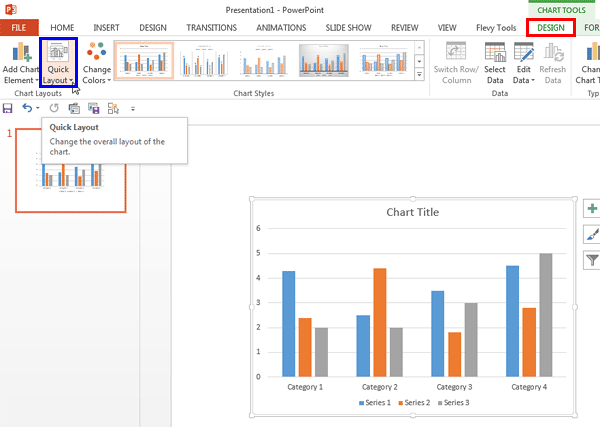Click the Chart Filters funnel button
Viewport: 600px width, 427px height.
(x=592, y=260)
